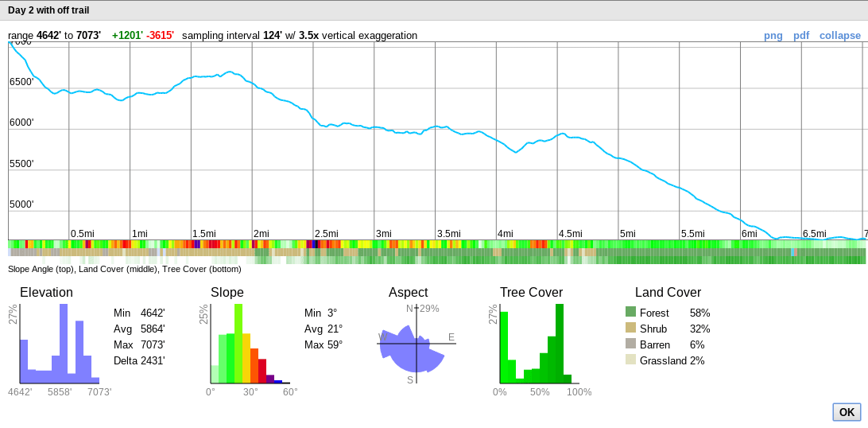The width and height of the screenshot is (868, 428).
Task: Click the 5mi marker on the profile
Action: click(x=628, y=233)
